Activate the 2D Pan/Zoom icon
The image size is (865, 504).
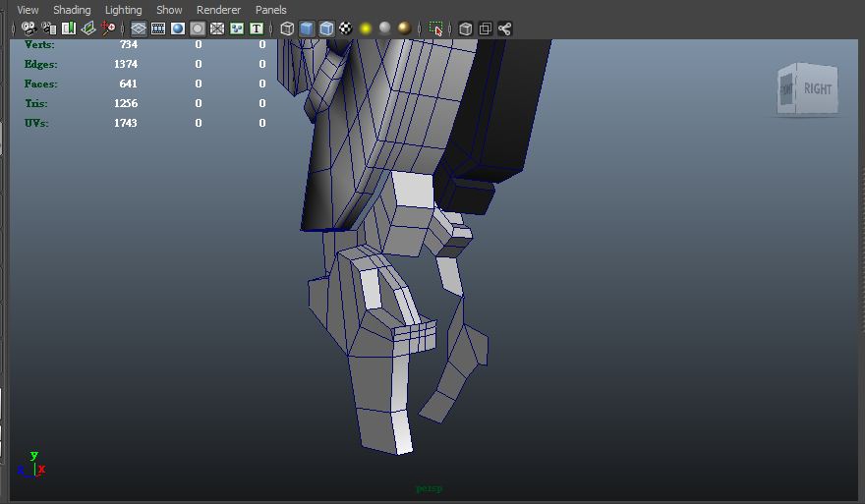(x=108, y=28)
